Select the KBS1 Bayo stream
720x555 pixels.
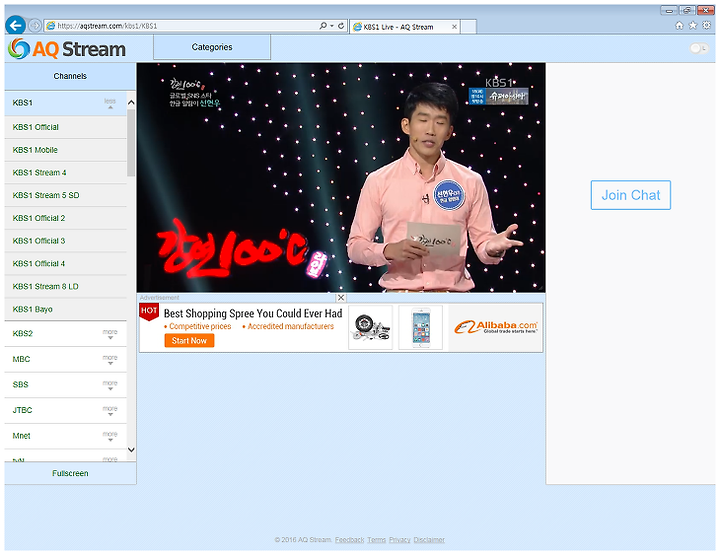(x=66, y=309)
